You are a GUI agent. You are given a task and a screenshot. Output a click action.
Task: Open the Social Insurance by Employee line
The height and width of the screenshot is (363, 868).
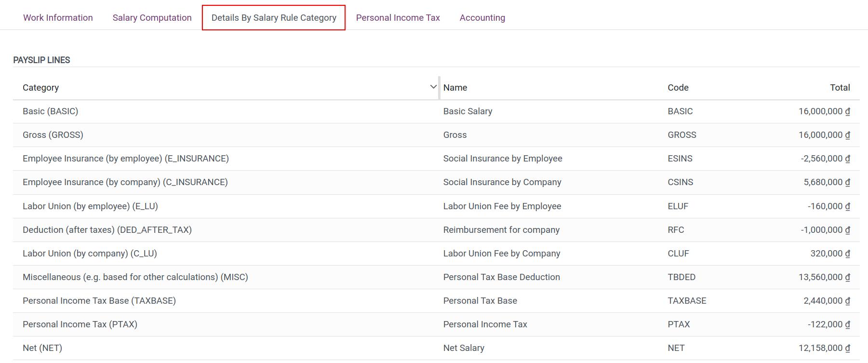pos(503,158)
